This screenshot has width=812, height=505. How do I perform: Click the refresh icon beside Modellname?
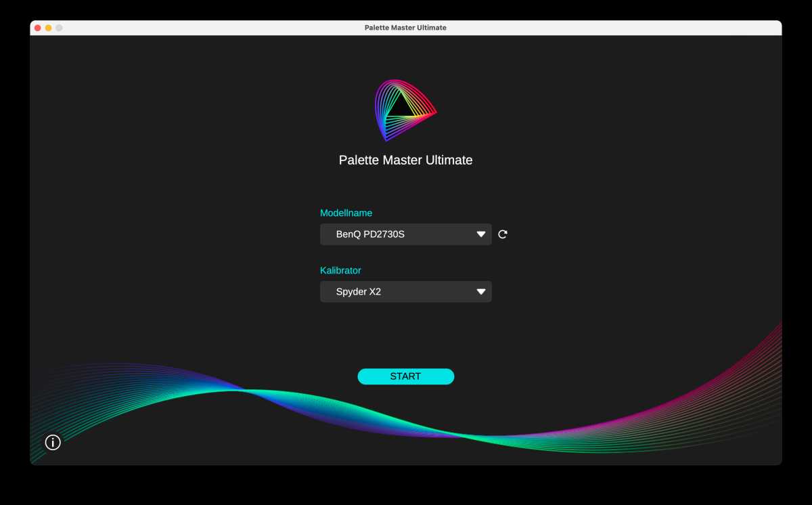pos(503,234)
